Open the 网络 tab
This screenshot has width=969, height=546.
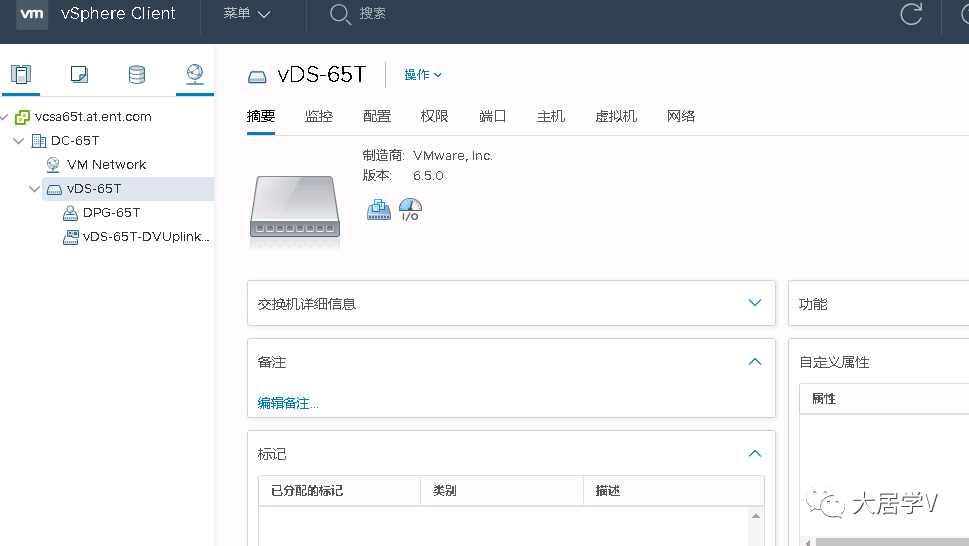click(x=681, y=116)
